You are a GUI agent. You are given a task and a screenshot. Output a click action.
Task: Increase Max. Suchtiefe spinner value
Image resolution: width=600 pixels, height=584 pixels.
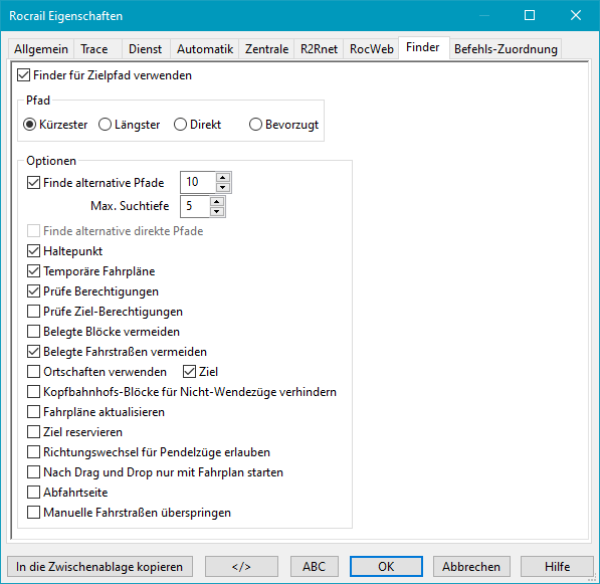click(217, 201)
